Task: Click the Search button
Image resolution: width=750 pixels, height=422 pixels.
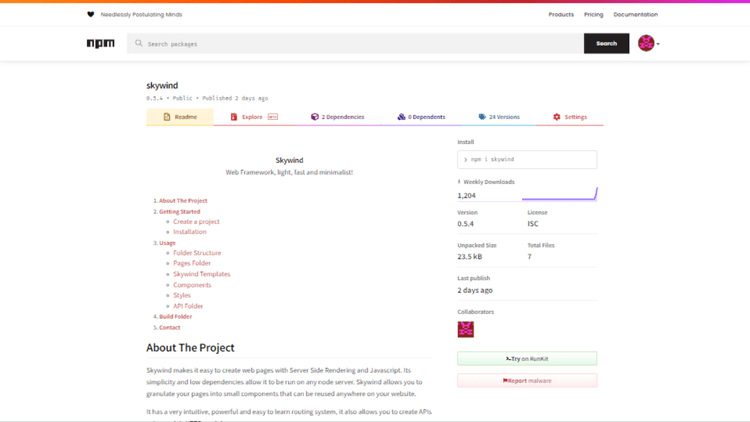Action: coord(607,44)
